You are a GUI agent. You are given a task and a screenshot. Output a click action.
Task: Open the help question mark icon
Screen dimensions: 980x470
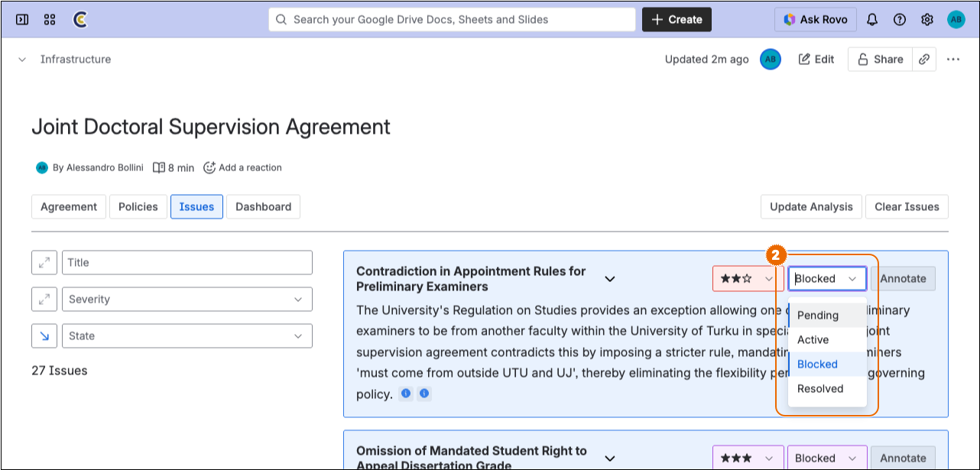[x=900, y=20]
